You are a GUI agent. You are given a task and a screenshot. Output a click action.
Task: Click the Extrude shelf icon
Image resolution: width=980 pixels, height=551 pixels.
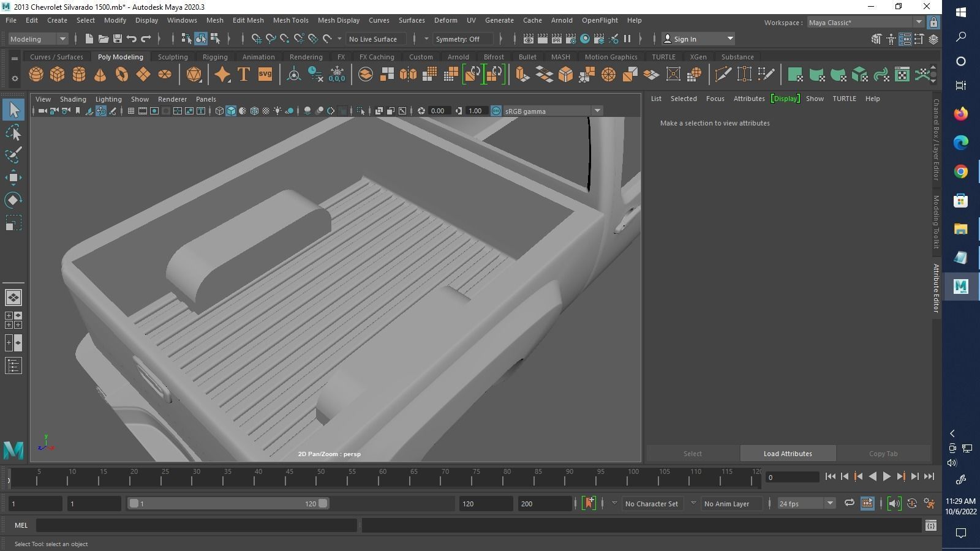[x=522, y=75]
